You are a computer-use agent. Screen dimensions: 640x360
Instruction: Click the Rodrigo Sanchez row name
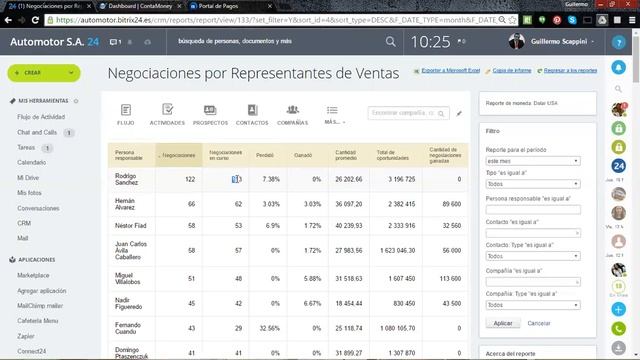[126, 179]
